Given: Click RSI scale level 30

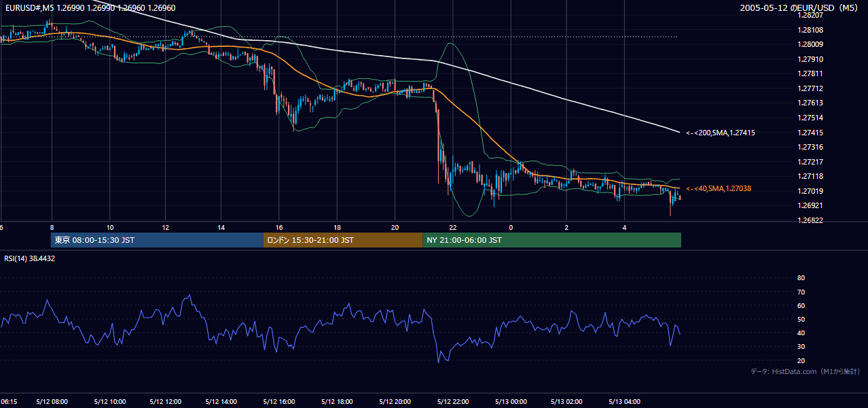Looking at the screenshot, I should point(801,346).
